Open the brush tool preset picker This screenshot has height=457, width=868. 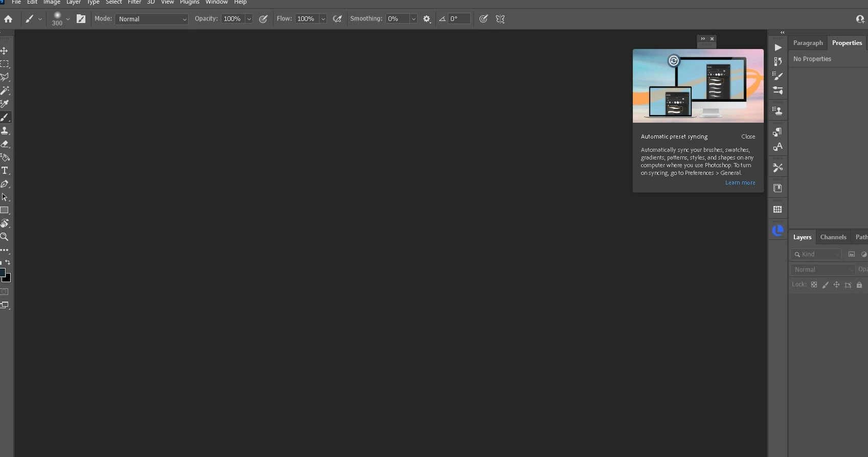(33, 19)
